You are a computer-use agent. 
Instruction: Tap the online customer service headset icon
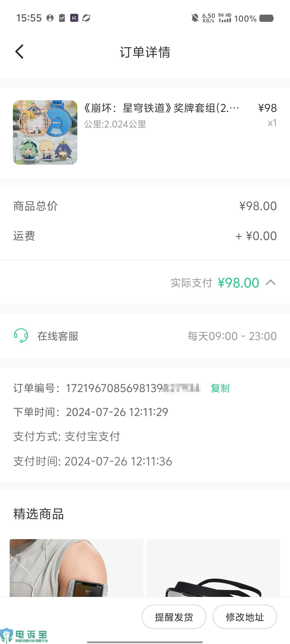pos(21,336)
